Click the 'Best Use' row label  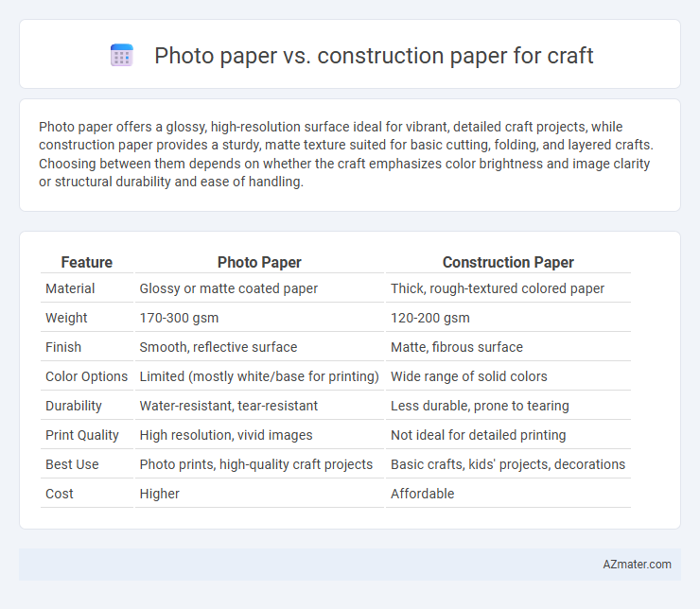(72, 464)
